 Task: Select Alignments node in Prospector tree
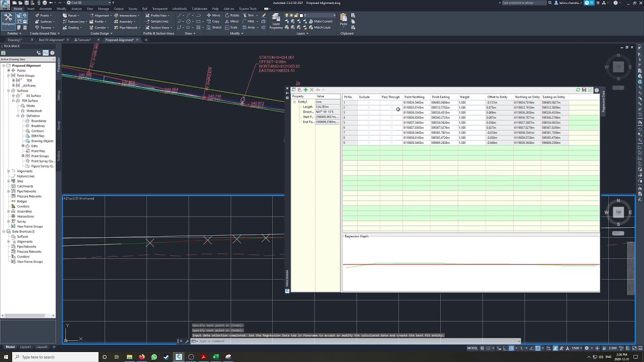pos(25,171)
